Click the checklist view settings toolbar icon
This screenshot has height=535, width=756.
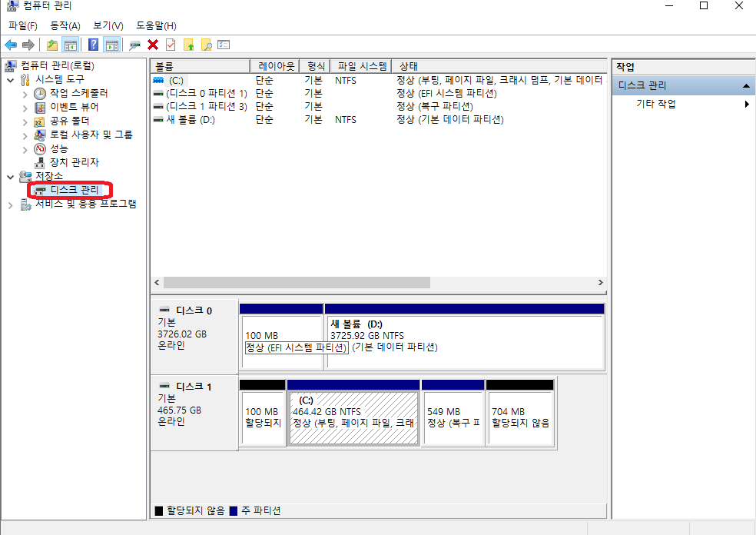(x=224, y=45)
